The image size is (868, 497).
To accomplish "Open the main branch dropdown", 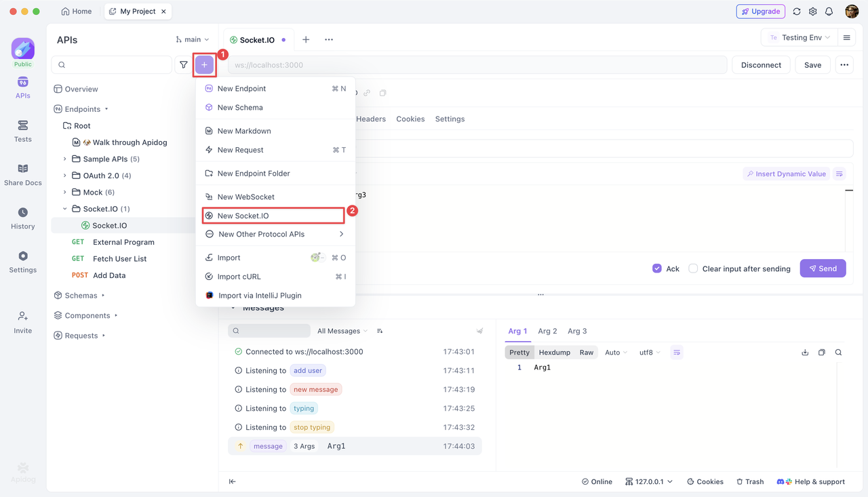I will tap(192, 39).
